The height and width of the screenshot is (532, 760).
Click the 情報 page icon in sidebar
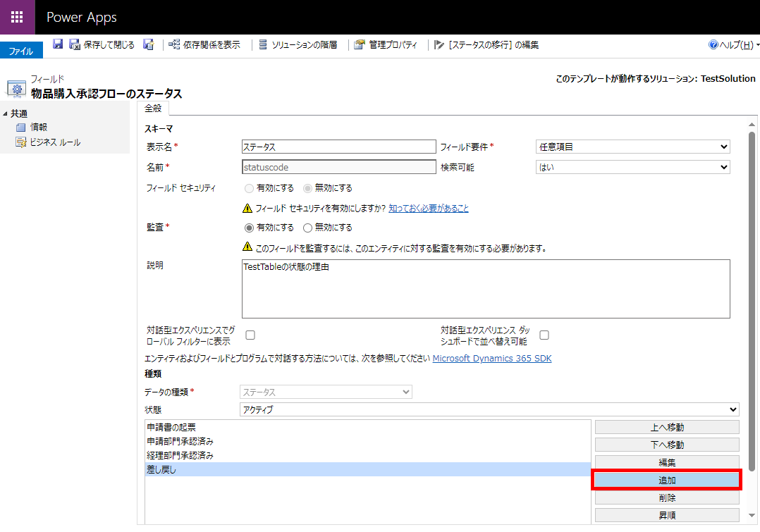(x=21, y=128)
